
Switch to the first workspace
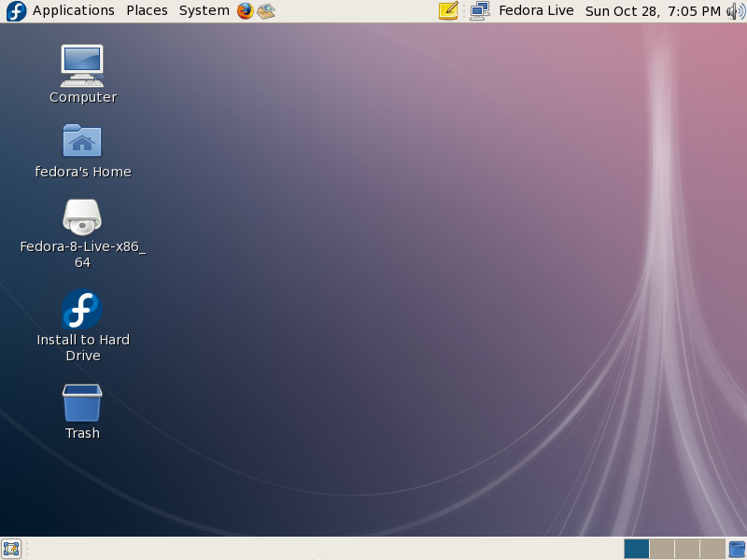(636, 549)
